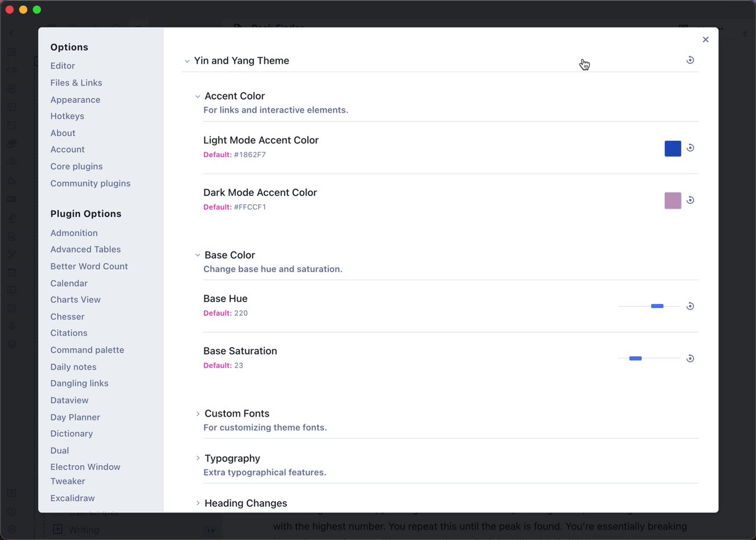Screen dimensions: 756x540
Task: Reset Dark Mode Accent Color to default
Action: pyautogui.click(x=690, y=200)
